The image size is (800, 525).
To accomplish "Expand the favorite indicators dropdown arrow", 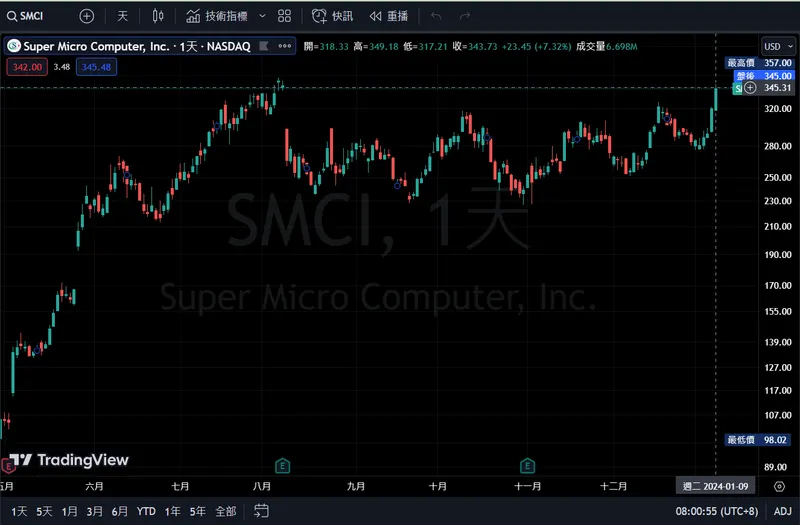I will 262,16.
